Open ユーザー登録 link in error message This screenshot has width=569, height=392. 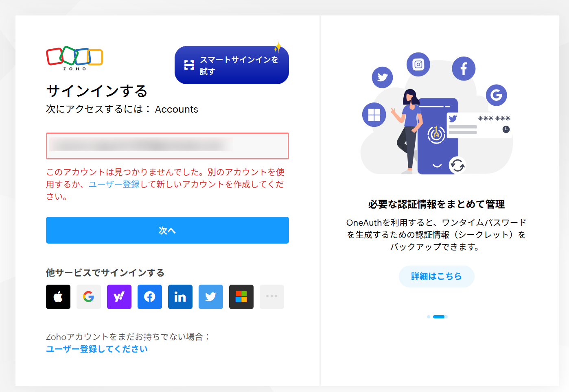[114, 184]
